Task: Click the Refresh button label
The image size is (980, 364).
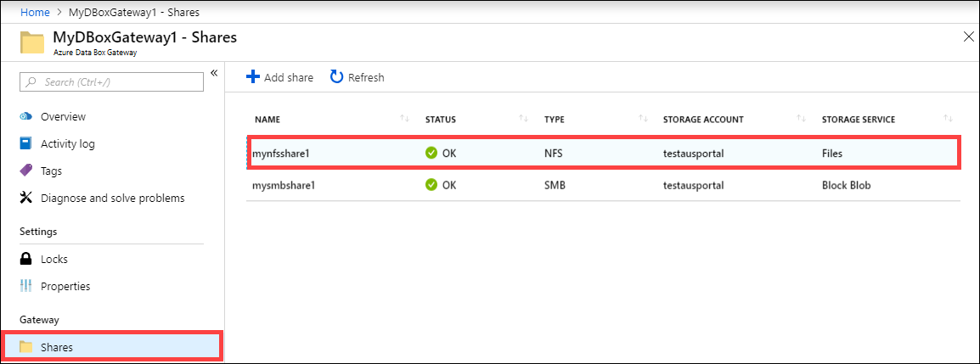Action: tap(366, 77)
